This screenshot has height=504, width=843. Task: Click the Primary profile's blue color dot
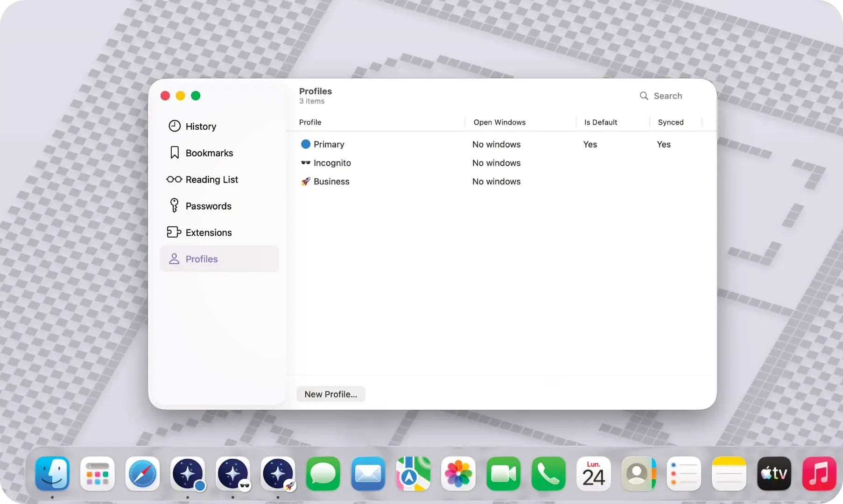click(x=306, y=144)
